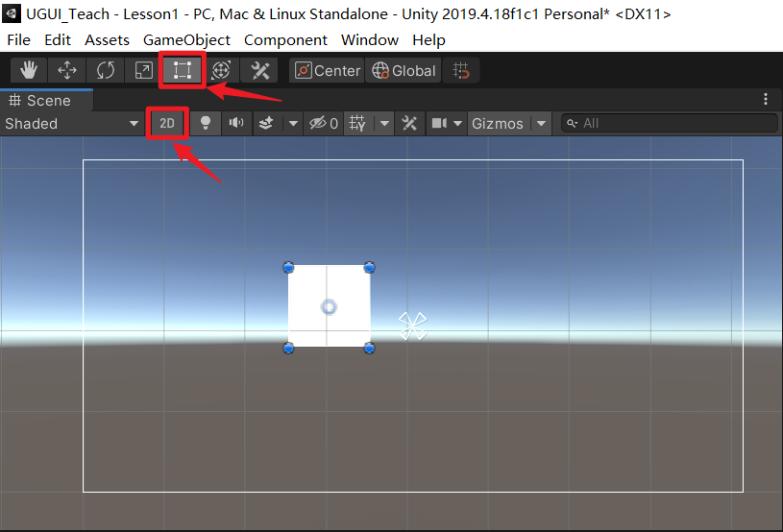Expand the scene camera dropdown arrow
This screenshot has width=783, height=532.
(x=457, y=123)
